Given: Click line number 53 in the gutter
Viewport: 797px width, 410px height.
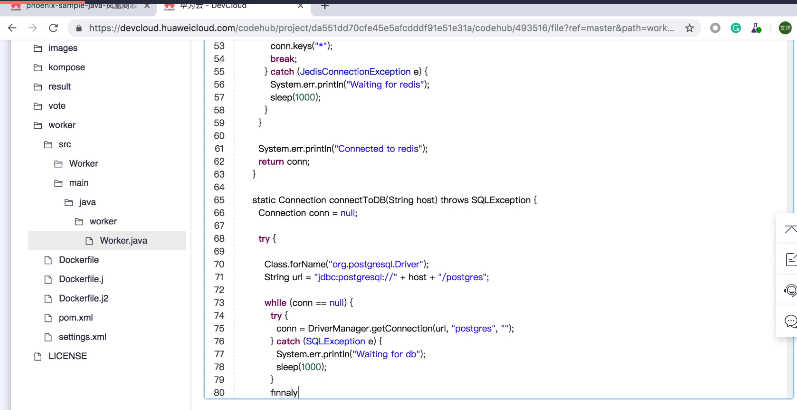Looking at the screenshot, I should click(x=219, y=46).
